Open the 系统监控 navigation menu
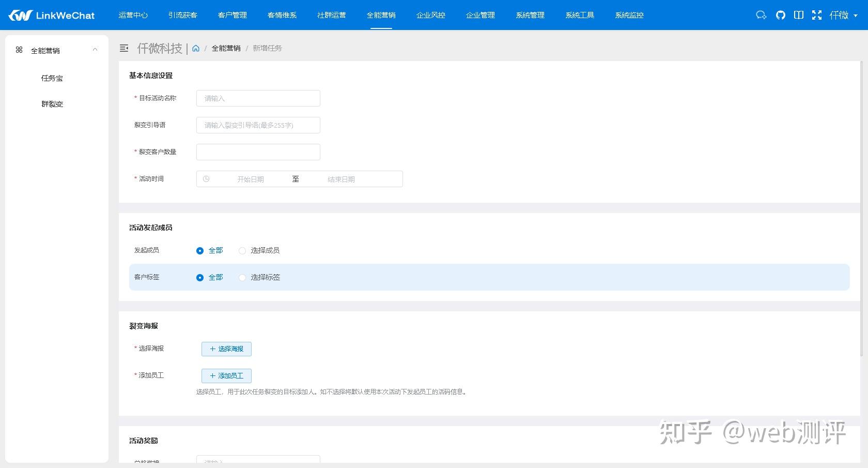This screenshot has height=468, width=868. (629, 15)
